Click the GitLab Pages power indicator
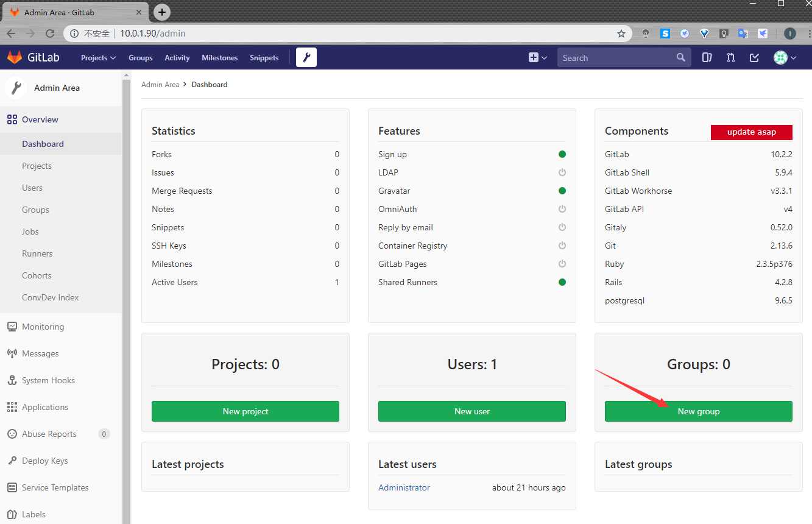The height and width of the screenshot is (524, 812). (x=562, y=264)
